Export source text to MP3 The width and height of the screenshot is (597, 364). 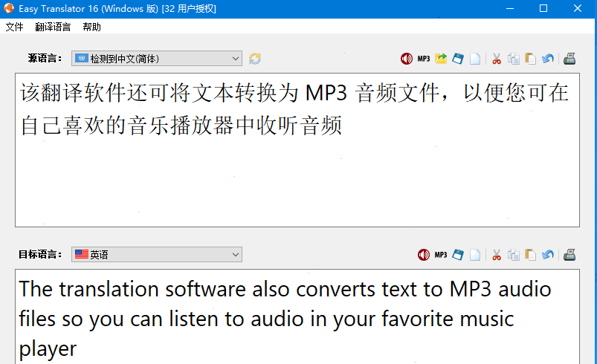pyautogui.click(x=423, y=59)
